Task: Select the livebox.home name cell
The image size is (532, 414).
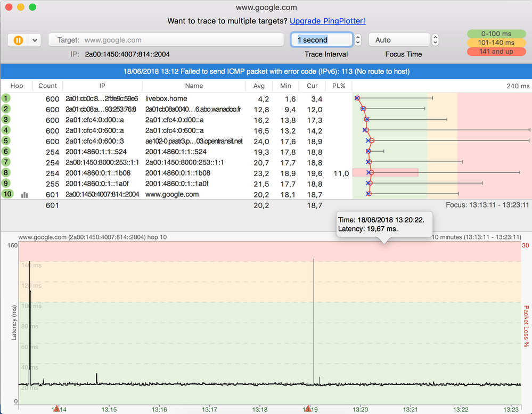Action: click(x=166, y=98)
